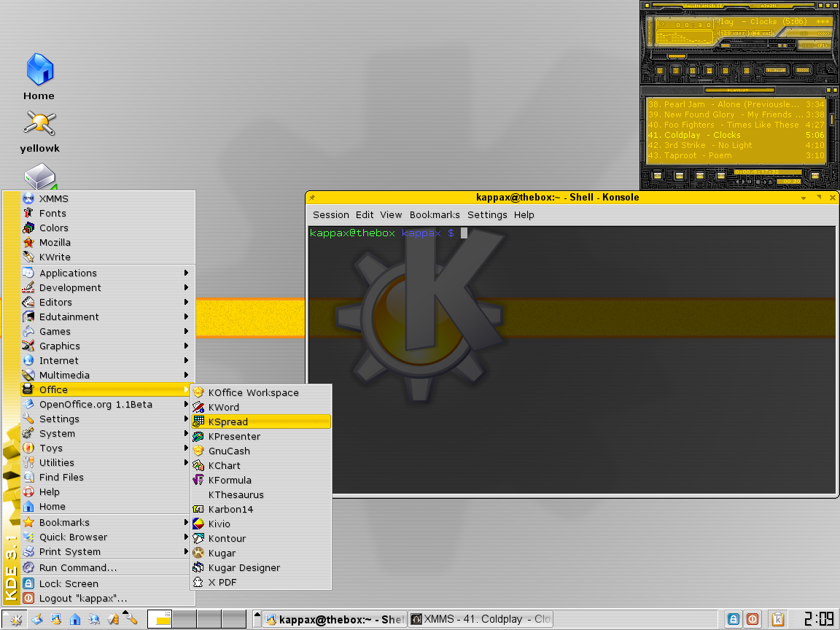This screenshot has width=840, height=630.
Task: Click the lock screen icon on the panel
Action: click(x=734, y=619)
